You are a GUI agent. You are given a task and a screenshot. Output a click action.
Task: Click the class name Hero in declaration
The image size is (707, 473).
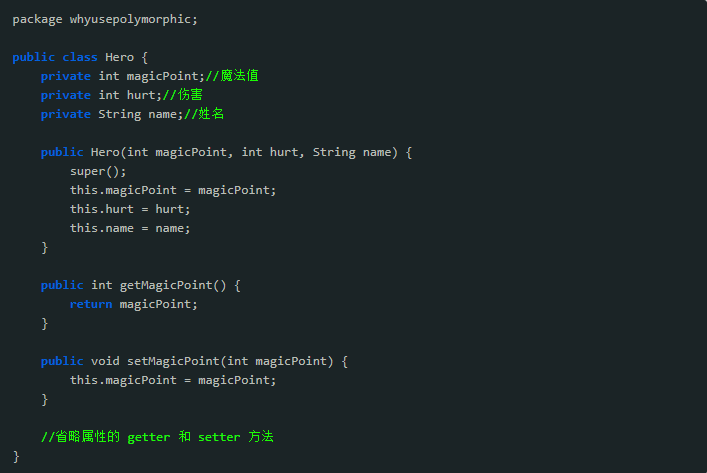point(119,57)
